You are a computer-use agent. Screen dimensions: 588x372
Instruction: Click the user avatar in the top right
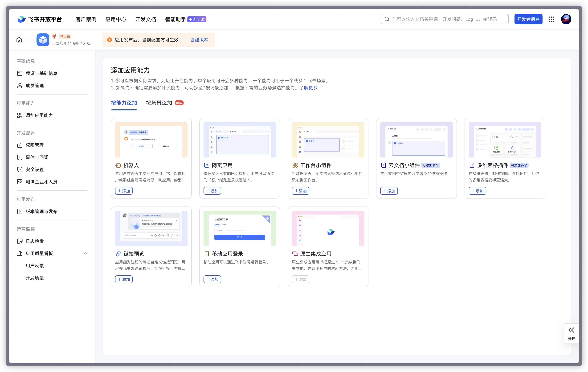coord(566,19)
